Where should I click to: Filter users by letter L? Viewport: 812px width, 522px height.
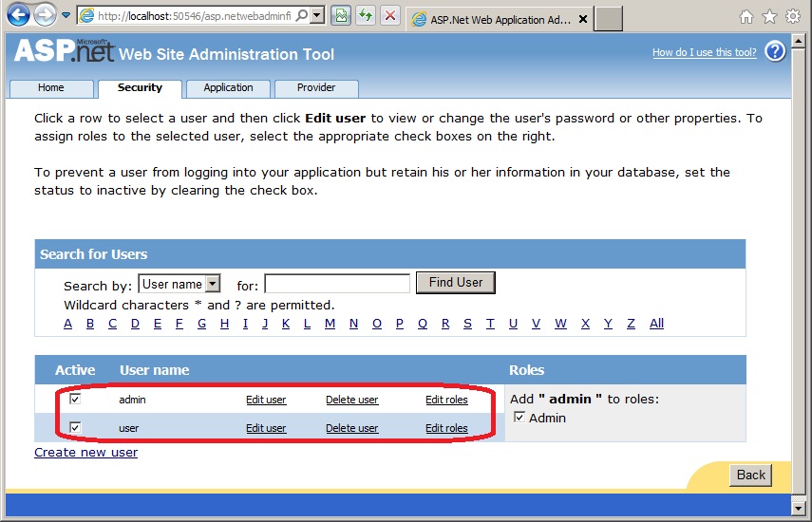(307, 324)
